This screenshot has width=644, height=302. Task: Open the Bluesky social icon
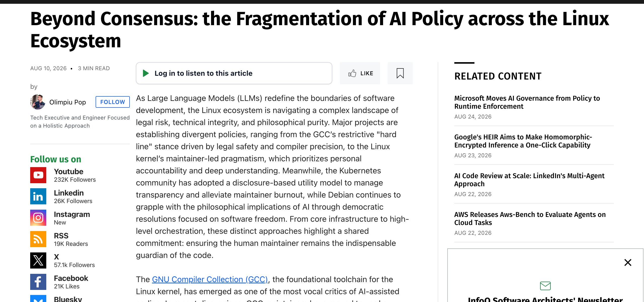38,298
